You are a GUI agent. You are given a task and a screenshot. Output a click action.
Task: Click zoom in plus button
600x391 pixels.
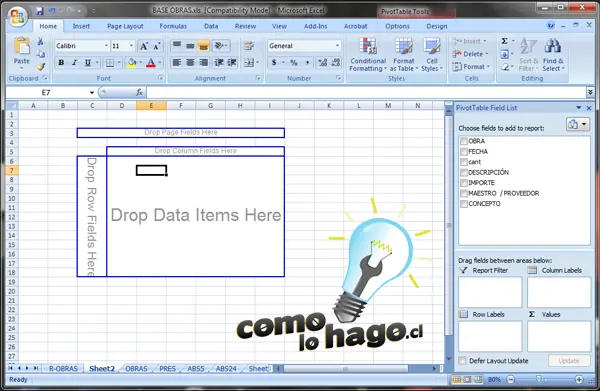click(579, 380)
